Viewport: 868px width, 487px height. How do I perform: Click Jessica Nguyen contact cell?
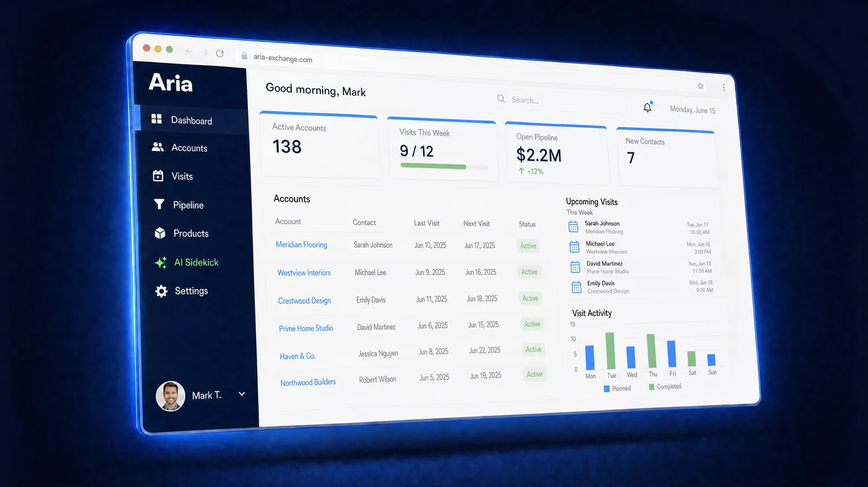point(378,353)
